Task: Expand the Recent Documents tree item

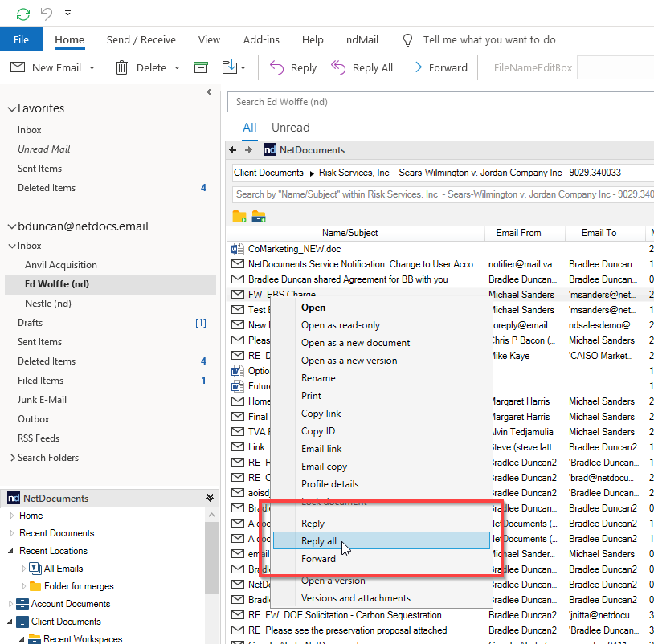Action: tap(11, 533)
